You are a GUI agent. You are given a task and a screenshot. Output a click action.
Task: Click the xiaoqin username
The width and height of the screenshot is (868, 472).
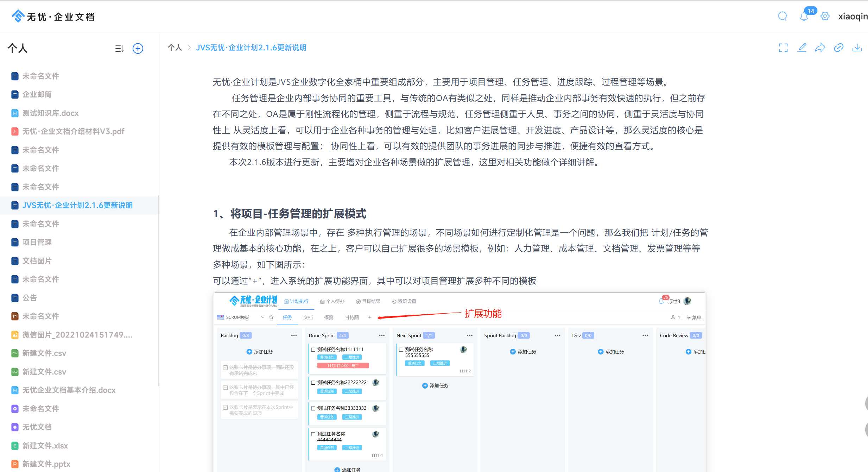[x=853, y=17]
